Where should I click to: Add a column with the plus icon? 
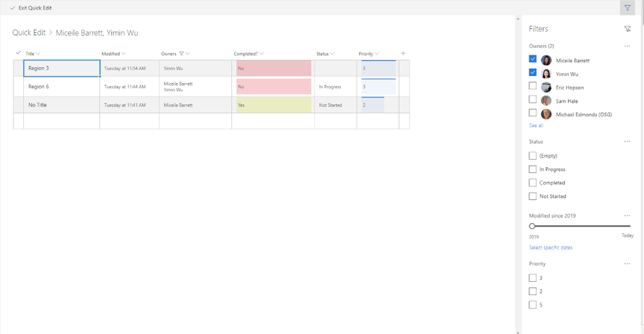pyautogui.click(x=403, y=54)
